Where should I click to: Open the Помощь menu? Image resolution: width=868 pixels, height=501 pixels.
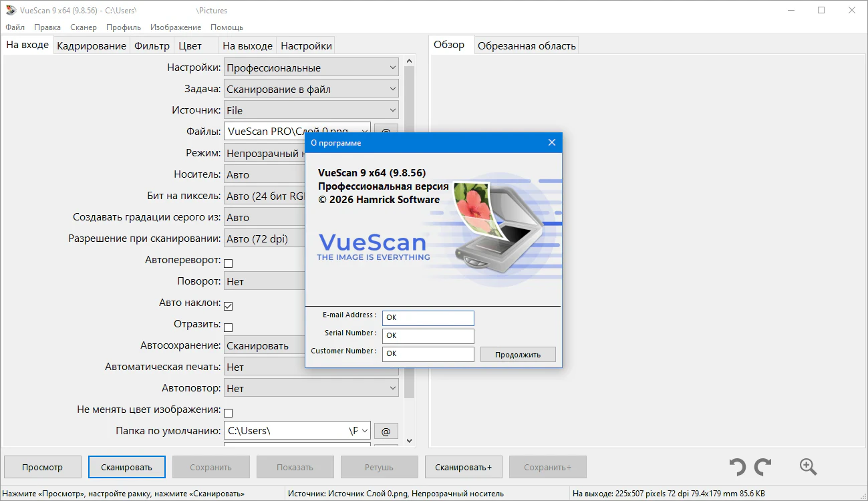(227, 27)
